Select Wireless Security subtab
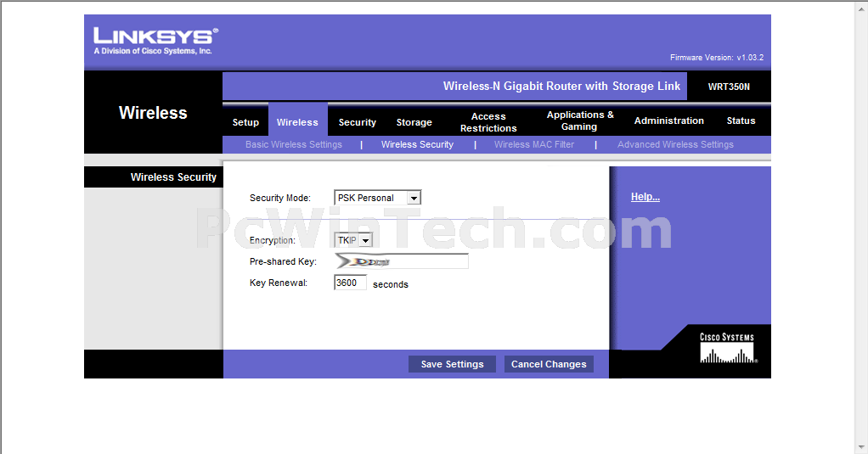Screen dimensions: 868x454 pyautogui.click(x=417, y=144)
